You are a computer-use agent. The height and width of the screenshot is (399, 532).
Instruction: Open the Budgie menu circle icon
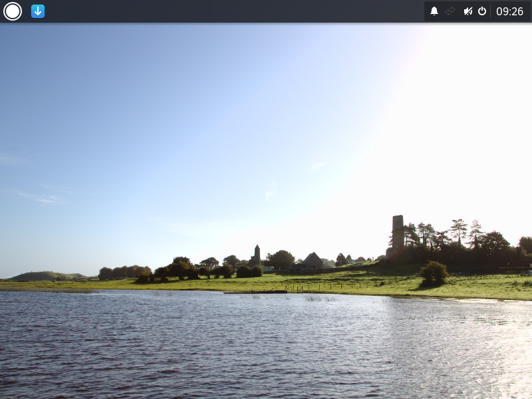13,11
